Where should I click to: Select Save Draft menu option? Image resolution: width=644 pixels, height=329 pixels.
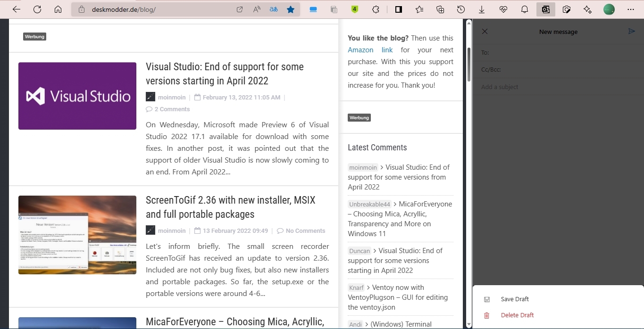(x=558, y=299)
